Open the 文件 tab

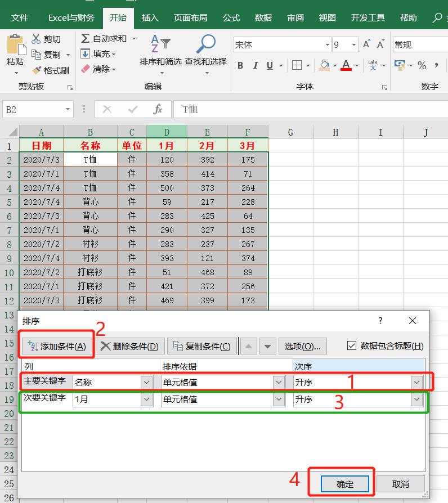pyautogui.click(x=20, y=17)
